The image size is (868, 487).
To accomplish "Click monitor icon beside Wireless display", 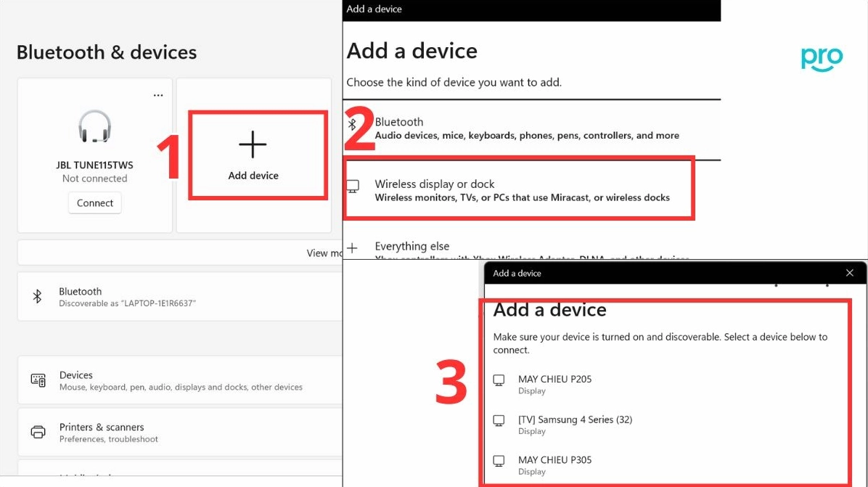I will coord(353,187).
